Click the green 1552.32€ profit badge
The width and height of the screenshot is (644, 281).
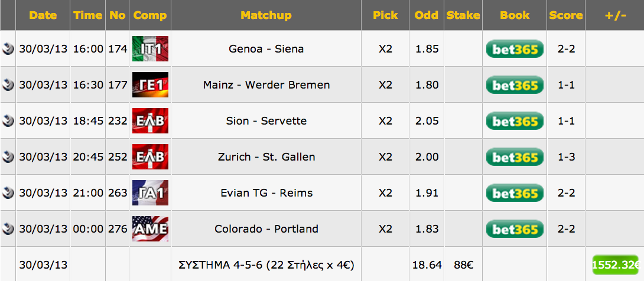click(615, 264)
